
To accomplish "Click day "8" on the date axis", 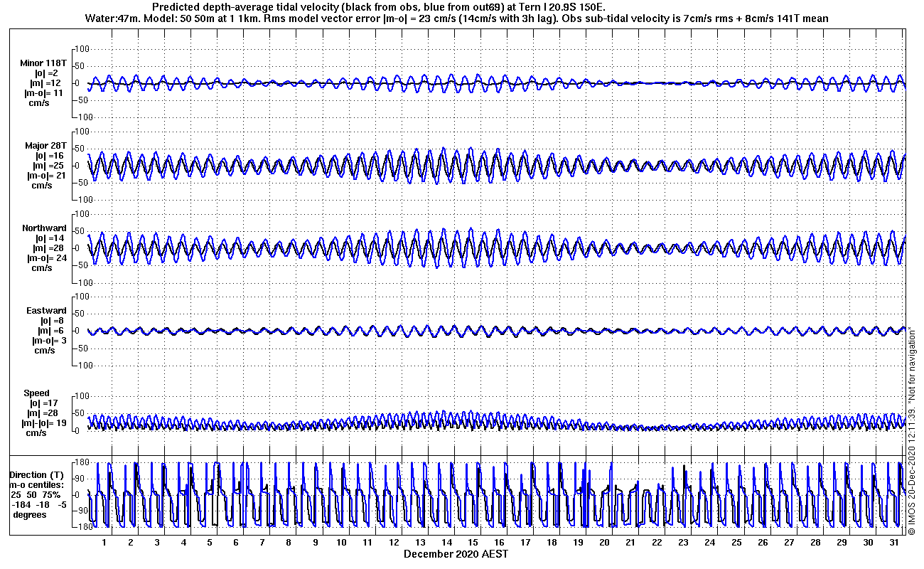I will pyautogui.click(x=289, y=543).
